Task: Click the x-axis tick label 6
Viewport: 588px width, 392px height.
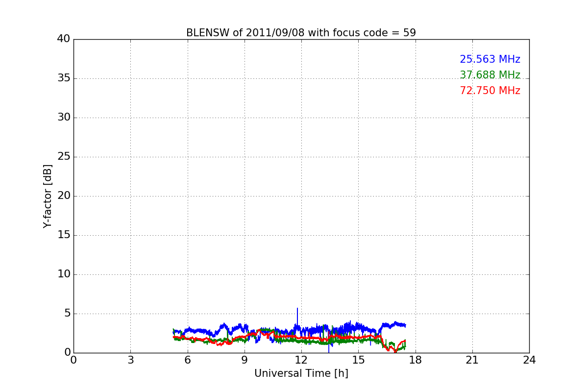Action: (187, 360)
